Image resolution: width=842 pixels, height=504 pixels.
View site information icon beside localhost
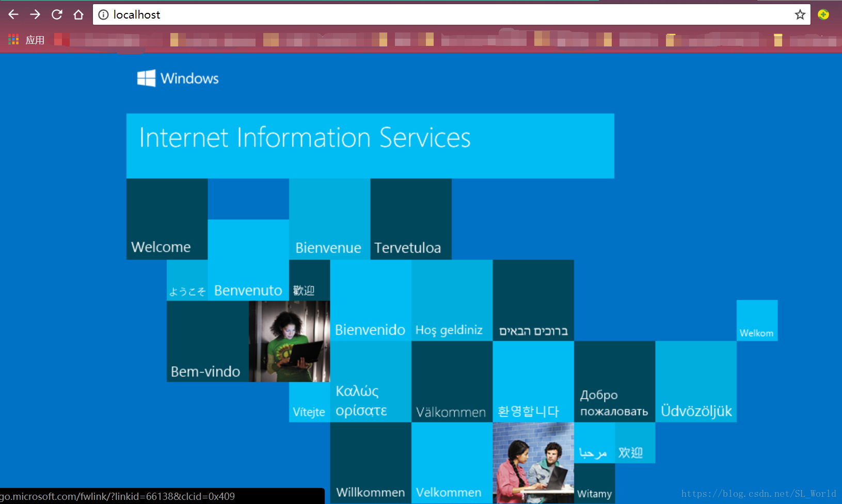point(103,14)
